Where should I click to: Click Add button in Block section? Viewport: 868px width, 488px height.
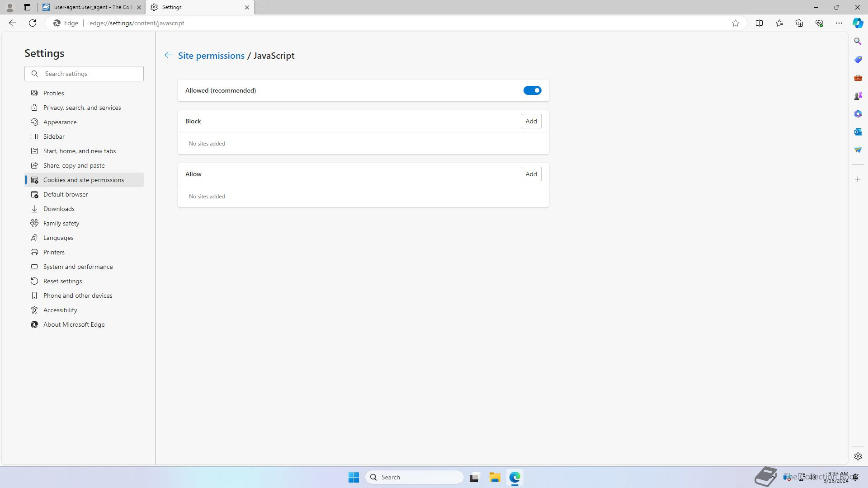(x=531, y=121)
